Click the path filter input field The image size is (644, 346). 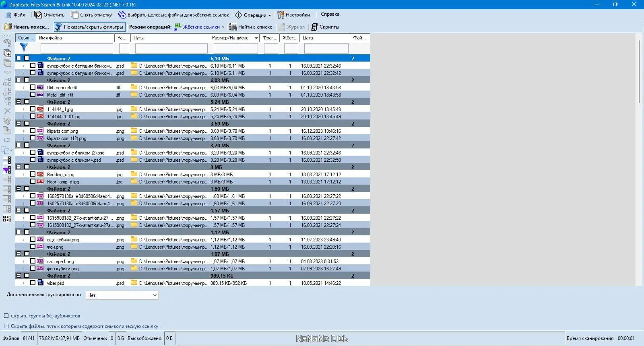point(171,48)
